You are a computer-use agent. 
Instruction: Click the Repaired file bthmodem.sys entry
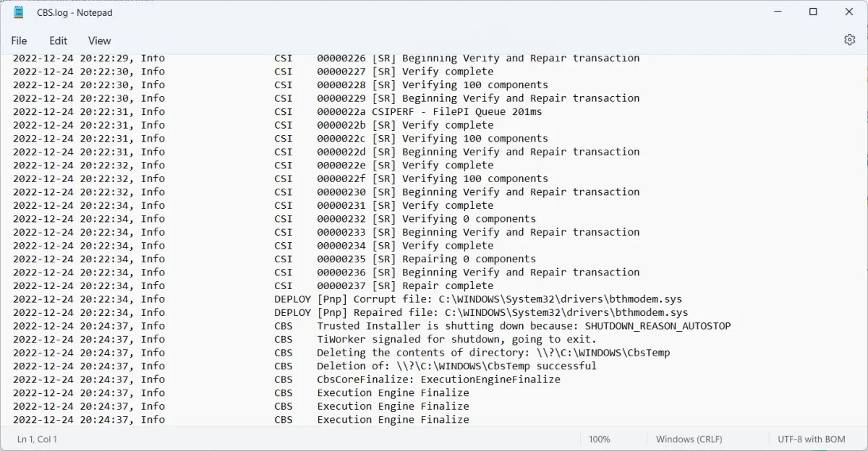pyautogui.click(x=506, y=312)
